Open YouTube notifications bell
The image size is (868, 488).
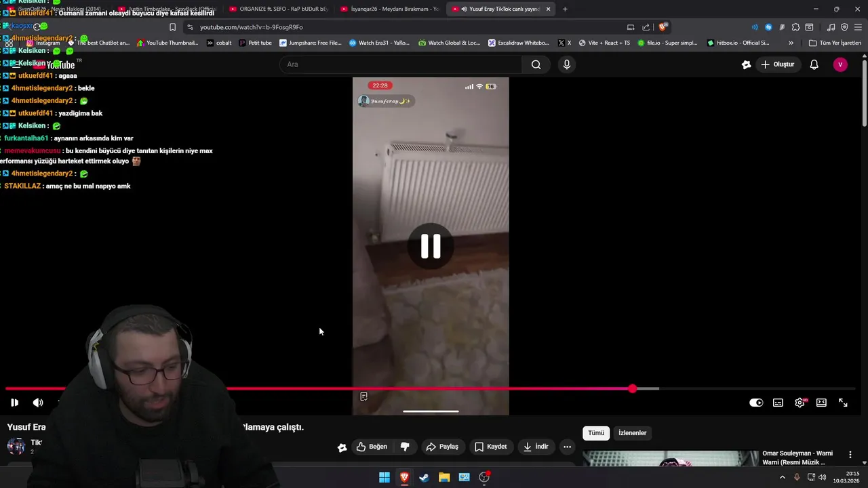point(814,64)
